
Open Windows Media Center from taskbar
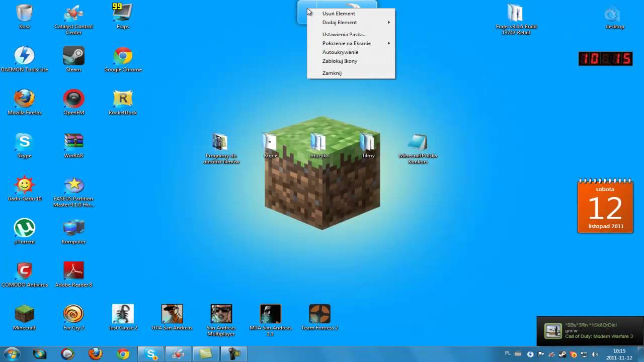39,354
